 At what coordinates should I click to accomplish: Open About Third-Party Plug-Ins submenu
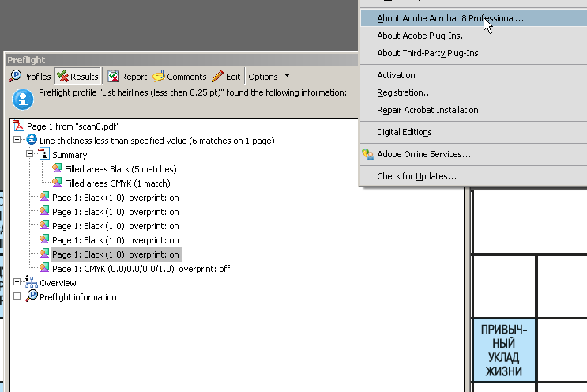coord(474,53)
